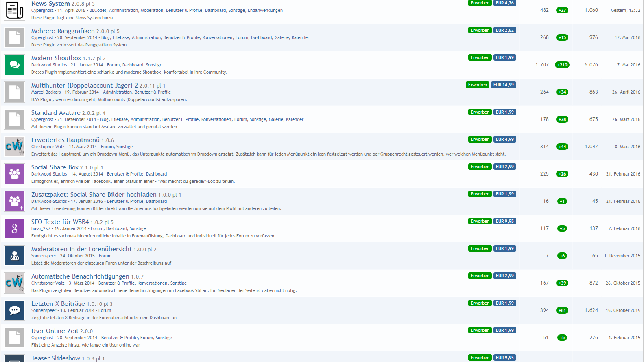Open the Standard Avatare plugin page
This screenshot has height=362, width=644.
coord(56,113)
